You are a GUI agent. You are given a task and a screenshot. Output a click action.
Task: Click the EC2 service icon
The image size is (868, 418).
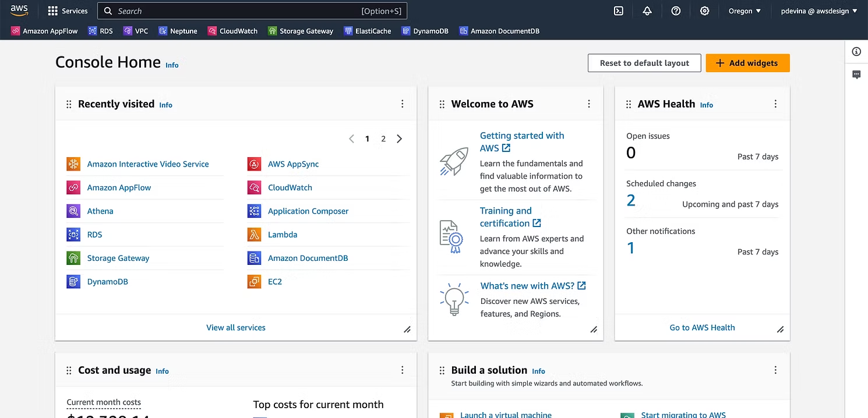254,282
